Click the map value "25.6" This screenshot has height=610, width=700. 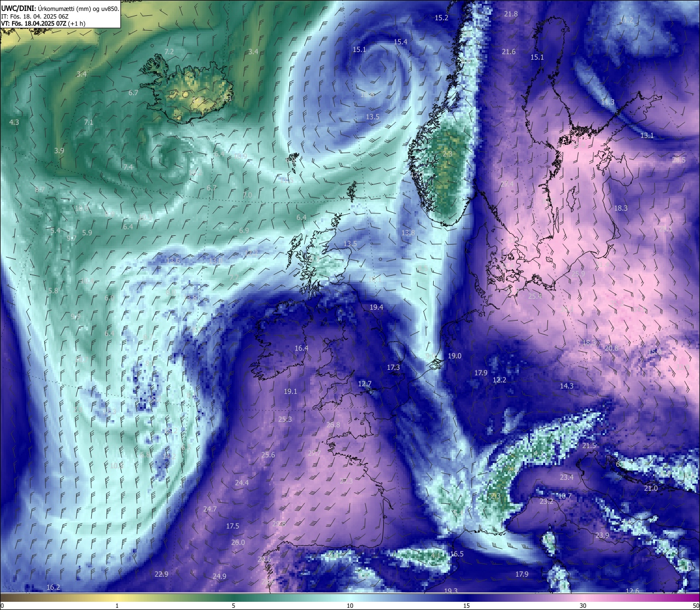pos(268,455)
